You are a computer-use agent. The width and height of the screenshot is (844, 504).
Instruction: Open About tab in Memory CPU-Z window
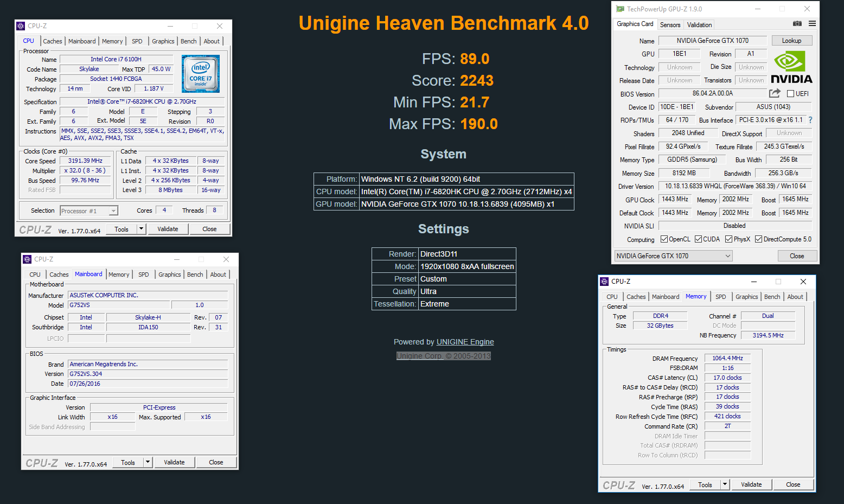click(795, 297)
